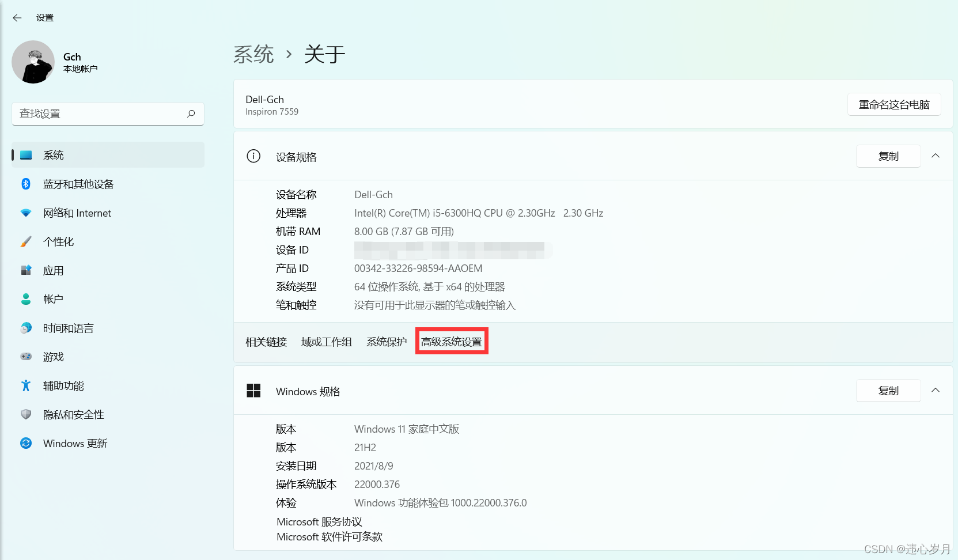Click the Windows 规格 section heading
958x560 pixels.
pyautogui.click(x=308, y=392)
